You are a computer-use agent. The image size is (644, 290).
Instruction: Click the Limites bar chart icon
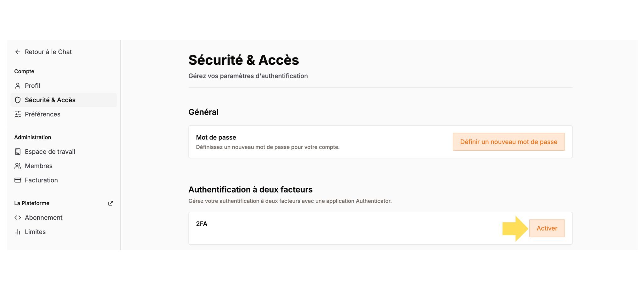coord(18,232)
